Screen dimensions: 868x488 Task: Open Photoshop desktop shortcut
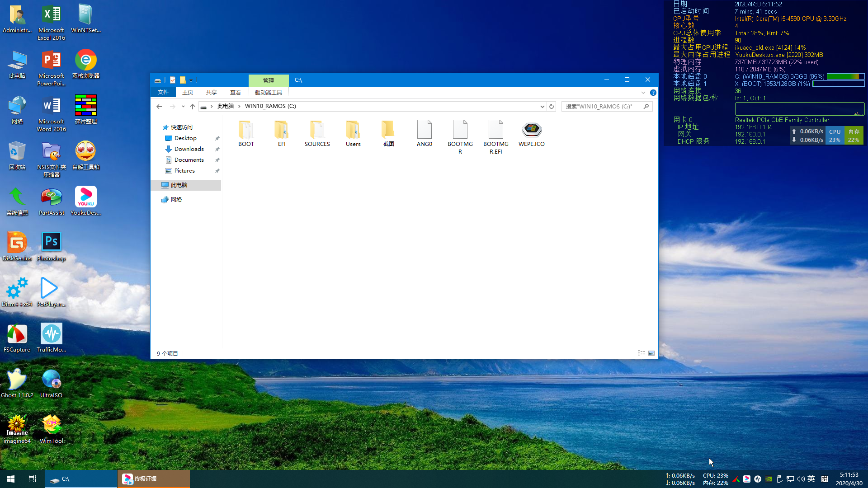point(52,247)
